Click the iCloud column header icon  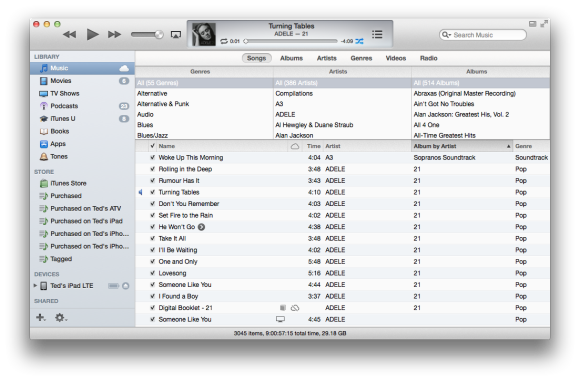(295, 146)
